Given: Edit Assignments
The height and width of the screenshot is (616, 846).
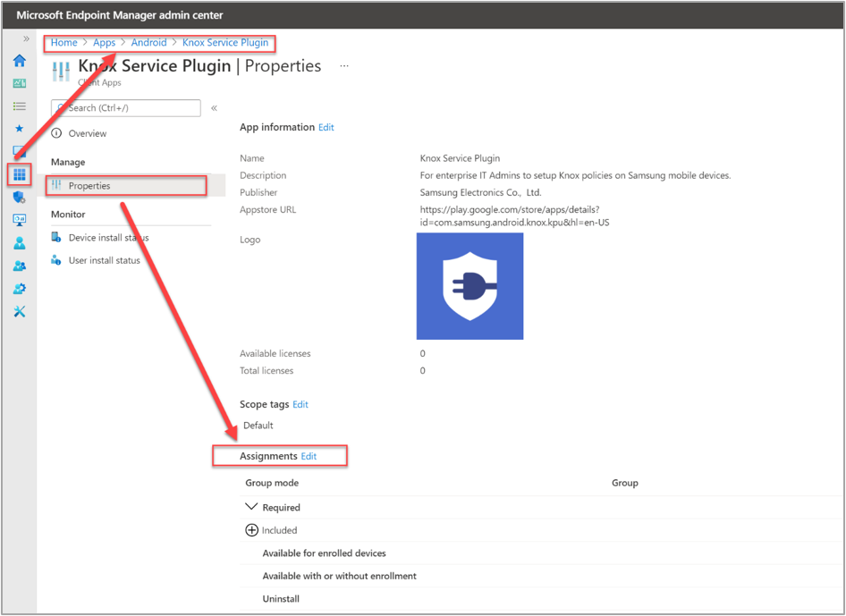Looking at the screenshot, I should (x=309, y=456).
